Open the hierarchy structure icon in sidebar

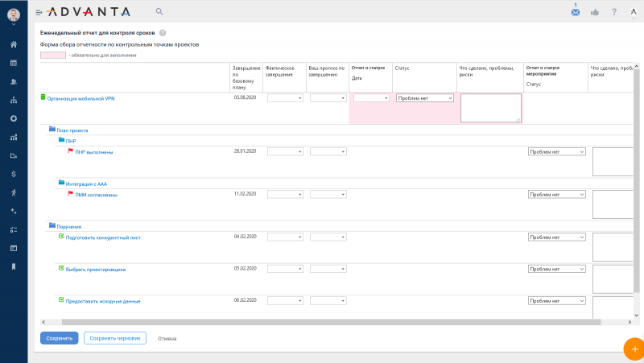click(x=14, y=100)
